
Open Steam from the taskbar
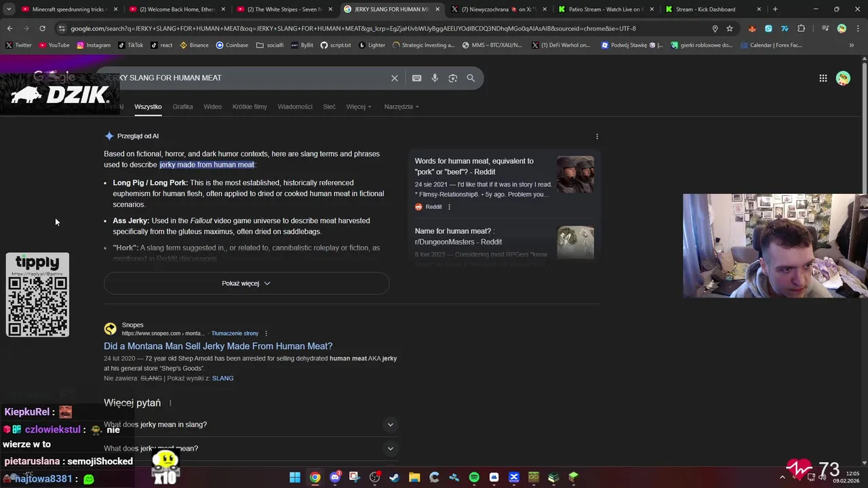click(x=394, y=477)
